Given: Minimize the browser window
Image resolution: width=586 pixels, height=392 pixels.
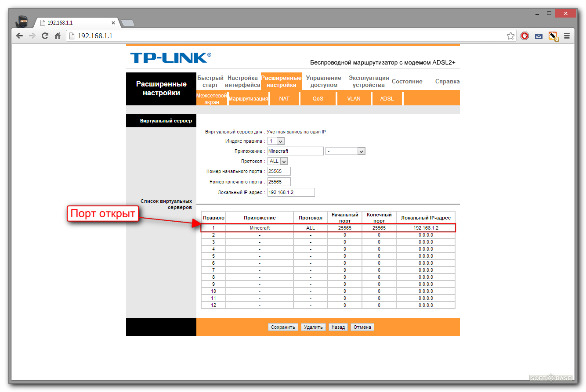Looking at the screenshot, I should click(x=537, y=14).
